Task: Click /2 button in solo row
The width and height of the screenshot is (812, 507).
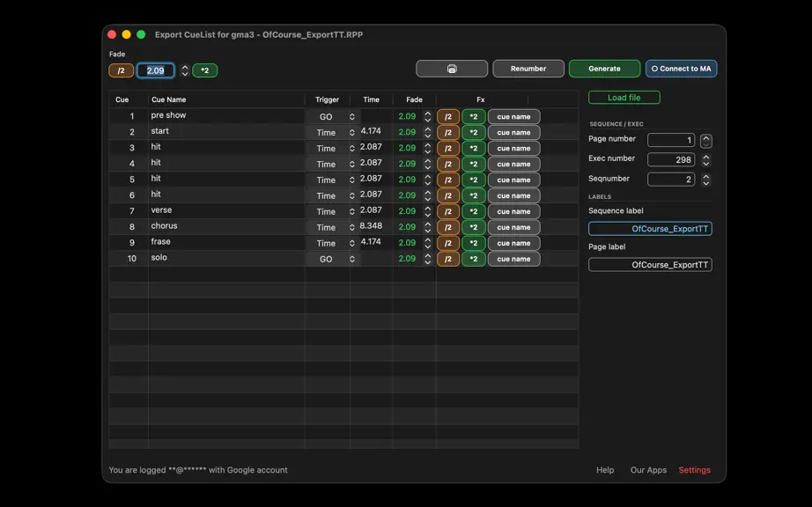Action: coord(448,259)
